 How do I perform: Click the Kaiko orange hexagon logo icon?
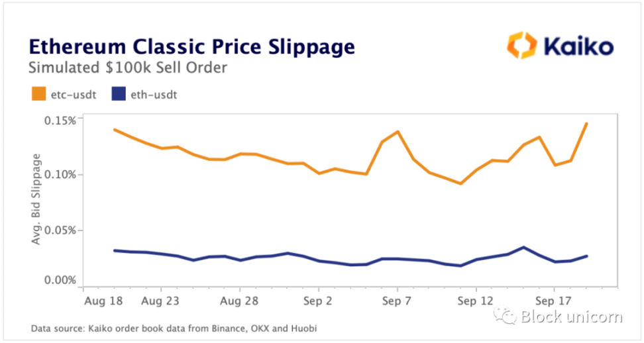pyautogui.click(x=522, y=46)
